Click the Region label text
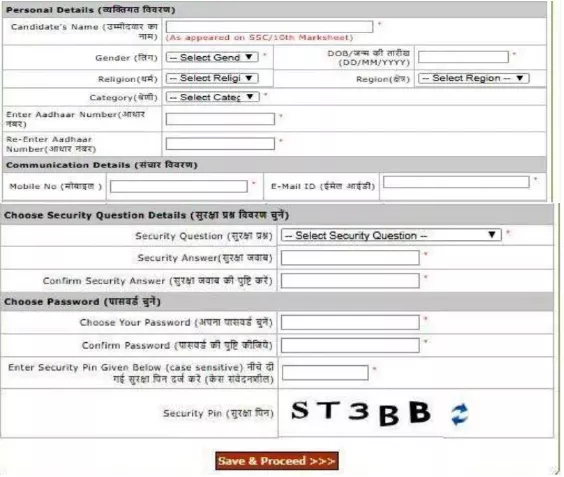Image resolution: width=564 pixels, height=477 pixels. (x=383, y=79)
